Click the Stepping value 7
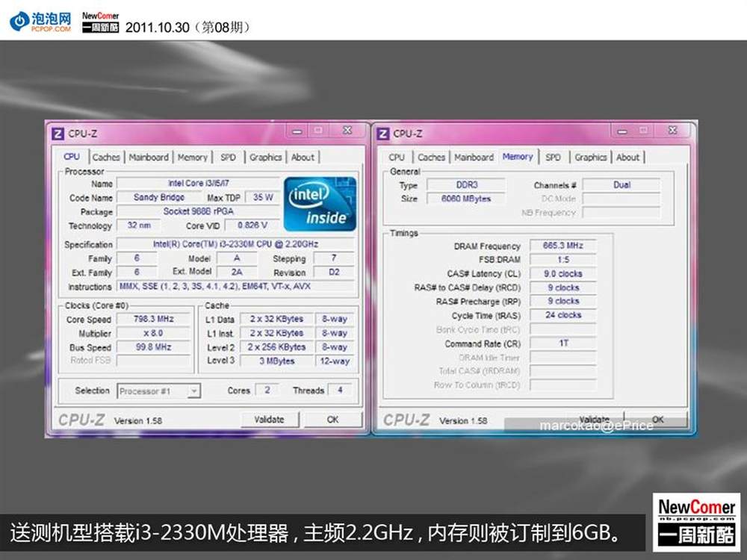The width and height of the screenshot is (747, 560). point(334,258)
